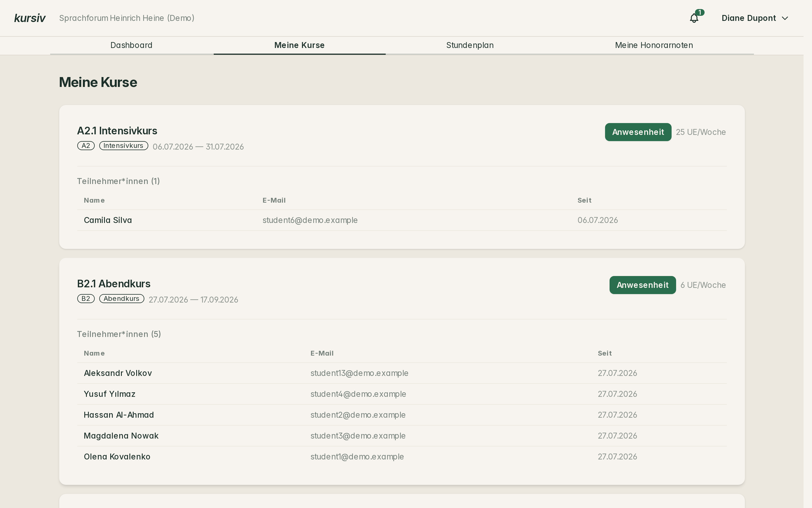The width and height of the screenshot is (812, 508).
Task: Select participant Magdalena Nowak
Action: (121, 436)
